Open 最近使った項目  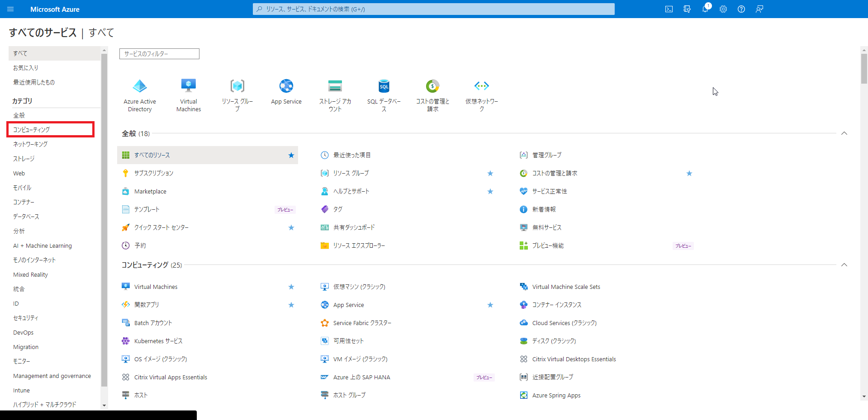click(352, 155)
